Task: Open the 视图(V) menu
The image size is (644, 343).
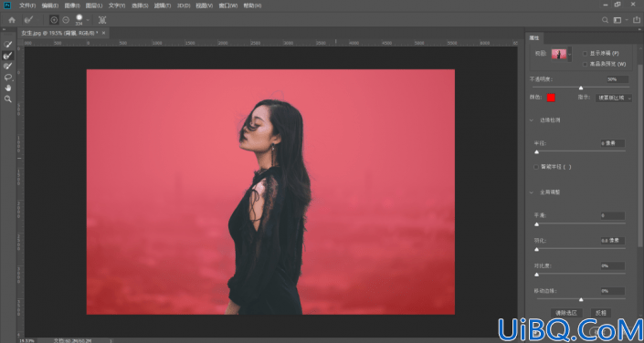Action: click(x=204, y=5)
